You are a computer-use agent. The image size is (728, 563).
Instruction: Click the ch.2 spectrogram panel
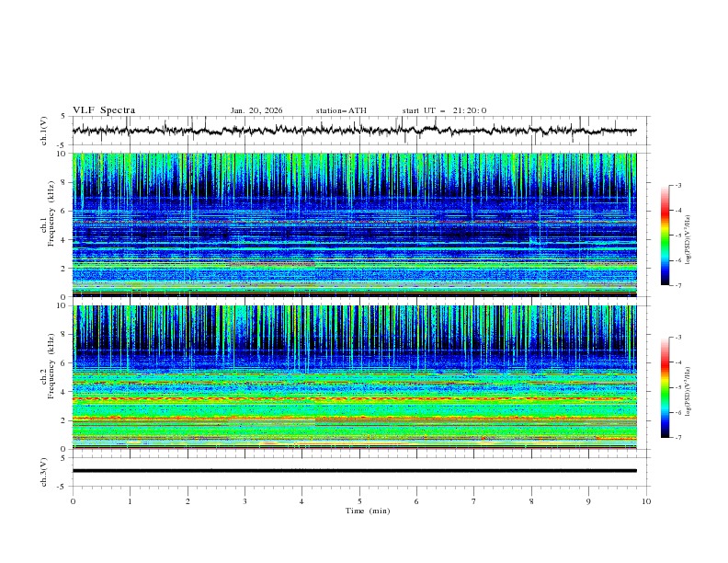pos(355,377)
